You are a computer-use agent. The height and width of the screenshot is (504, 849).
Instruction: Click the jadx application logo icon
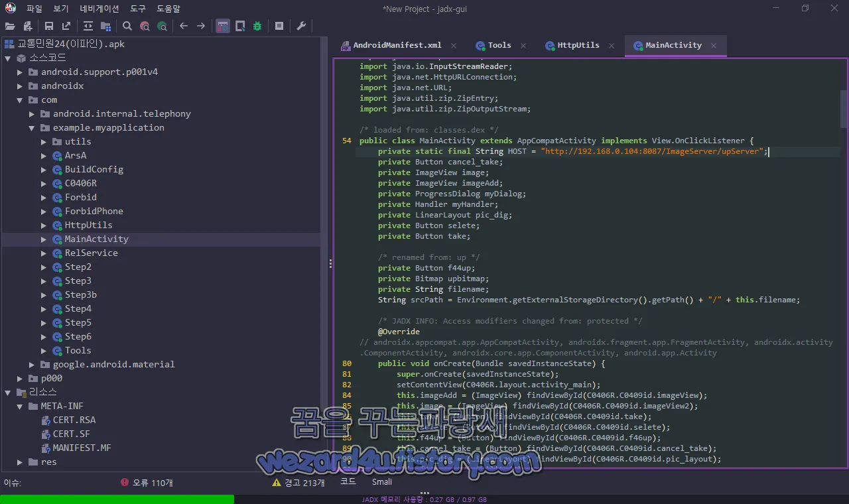tap(11, 8)
